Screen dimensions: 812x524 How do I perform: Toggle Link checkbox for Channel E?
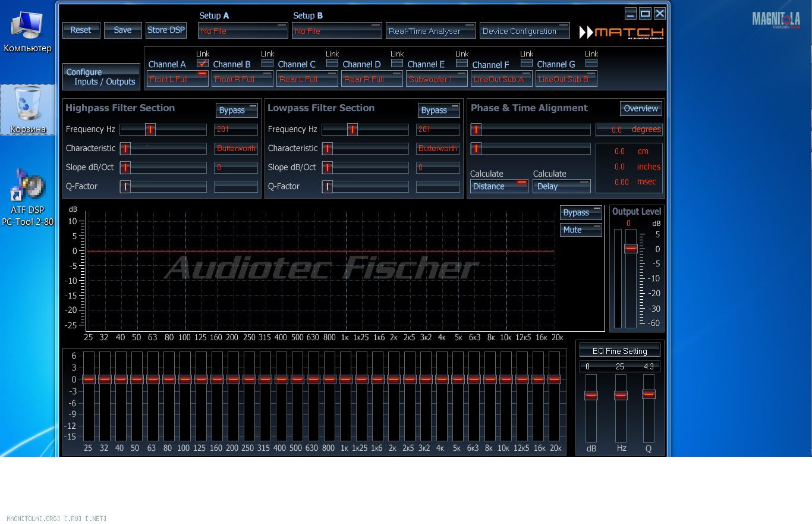pyautogui.click(x=462, y=63)
